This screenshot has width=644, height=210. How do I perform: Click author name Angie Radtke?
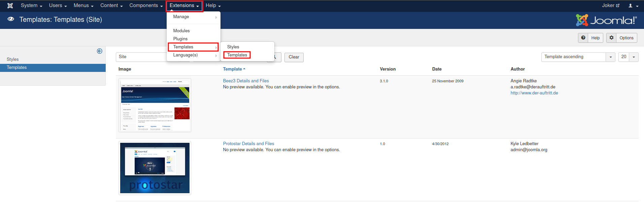tap(523, 81)
